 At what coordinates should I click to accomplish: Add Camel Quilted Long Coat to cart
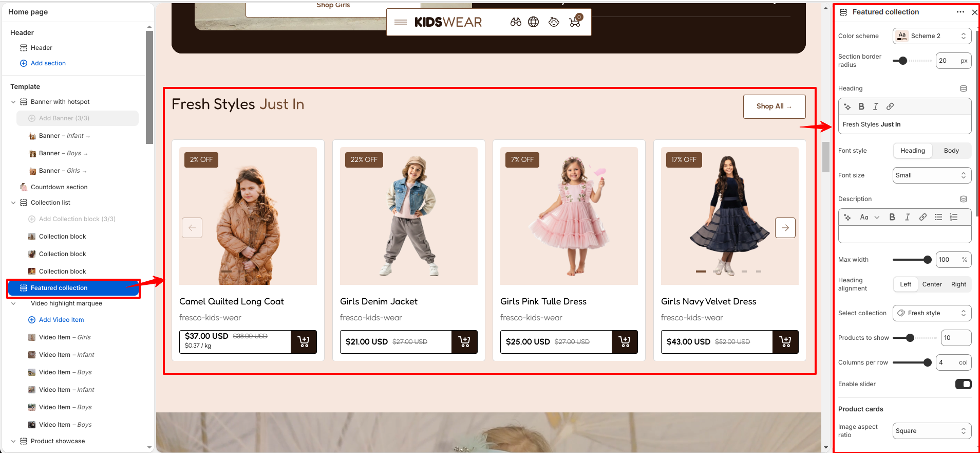click(x=304, y=342)
